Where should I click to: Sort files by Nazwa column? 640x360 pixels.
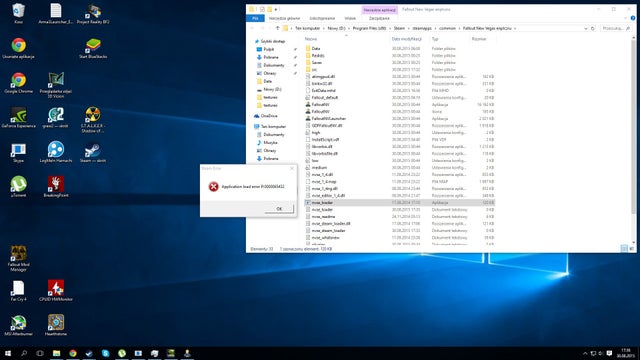tap(311, 39)
